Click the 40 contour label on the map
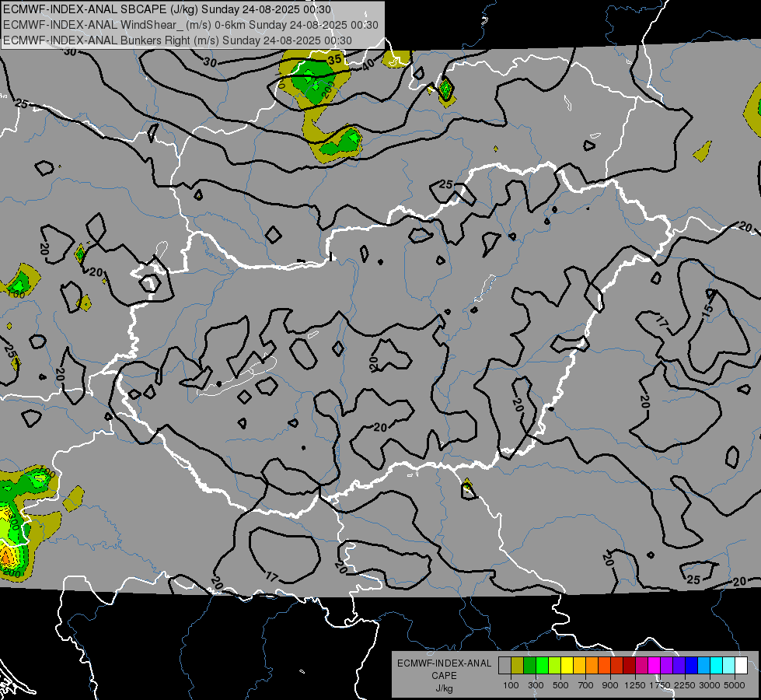 (368, 64)
